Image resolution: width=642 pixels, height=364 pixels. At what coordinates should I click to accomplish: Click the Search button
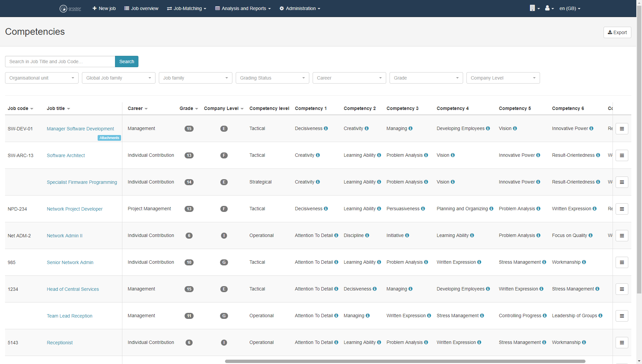[126, 61]
